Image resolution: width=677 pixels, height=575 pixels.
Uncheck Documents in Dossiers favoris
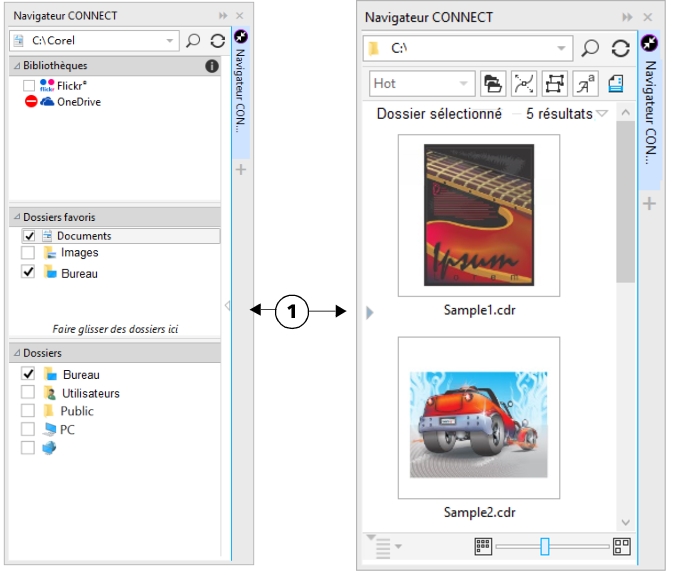(x=29, y=236)
